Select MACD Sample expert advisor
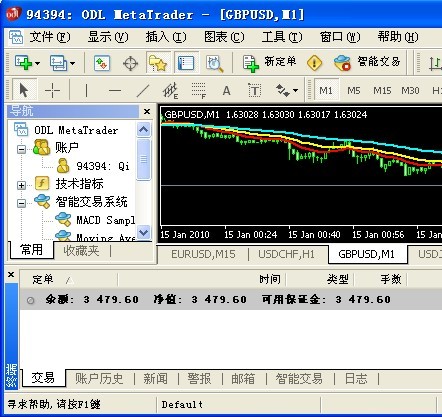The width and height of the screenshot is (442, 417). [x=105, y=220]
